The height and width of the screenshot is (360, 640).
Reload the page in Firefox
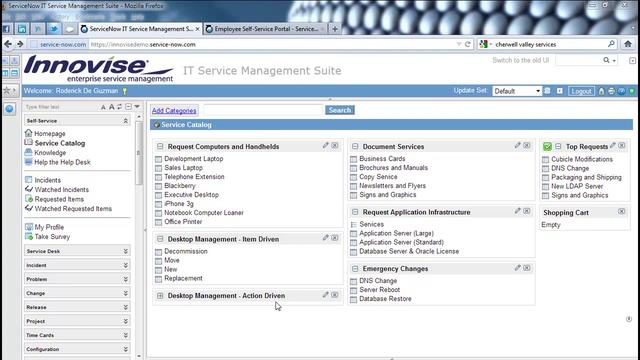click(x=468, y=44)
